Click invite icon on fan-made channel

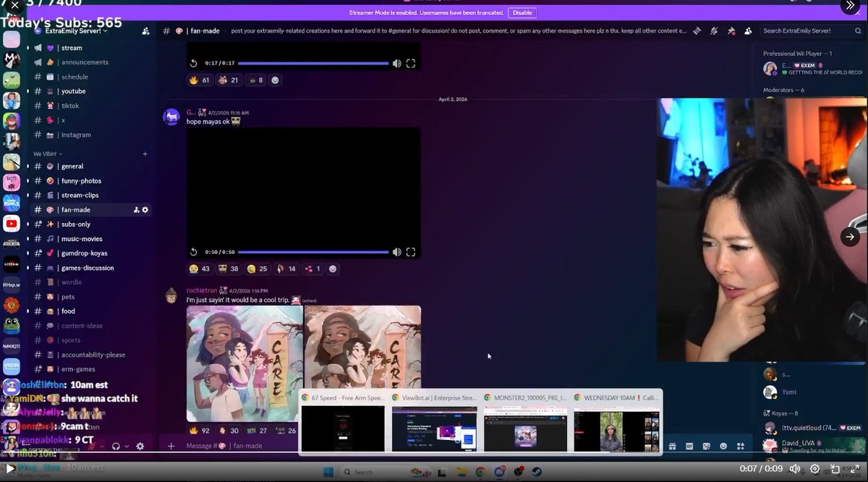[136, 210]
